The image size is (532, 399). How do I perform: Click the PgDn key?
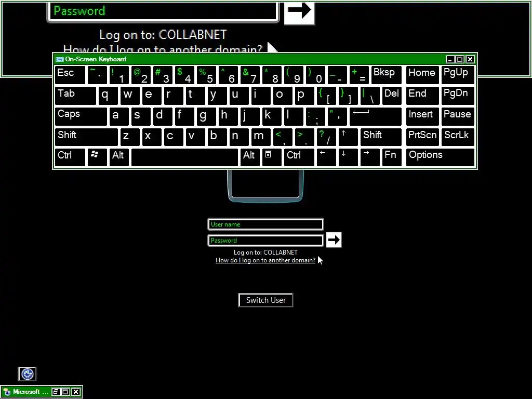tap(458, 96)
